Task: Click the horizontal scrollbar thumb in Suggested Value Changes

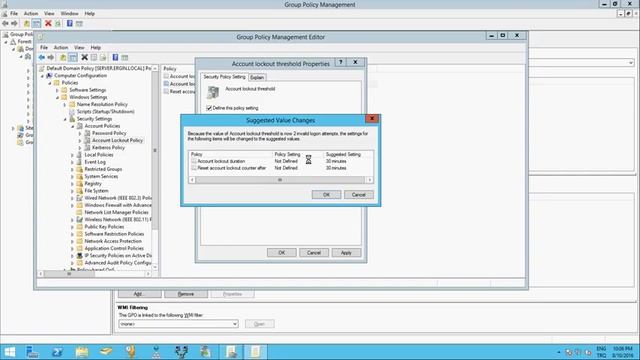Action: 280,180
